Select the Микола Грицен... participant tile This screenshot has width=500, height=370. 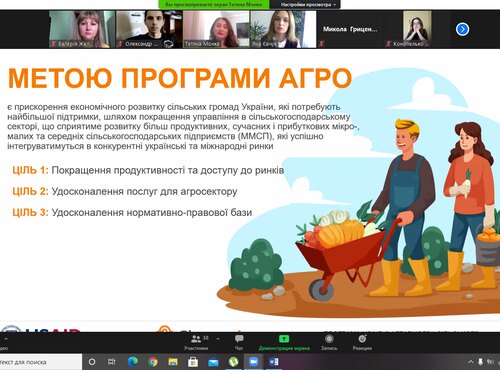(350, 29)
